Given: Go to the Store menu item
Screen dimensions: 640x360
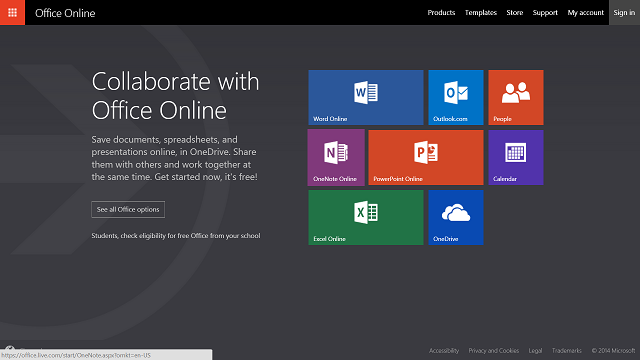Looking at the screenshot, I should (515, 13).
